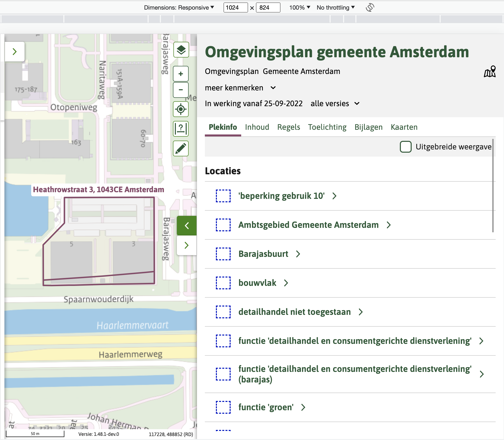Screen dimensions: 504x440
Task: Toggle map display for Barajasbuurt
Action: pos(223,254)
